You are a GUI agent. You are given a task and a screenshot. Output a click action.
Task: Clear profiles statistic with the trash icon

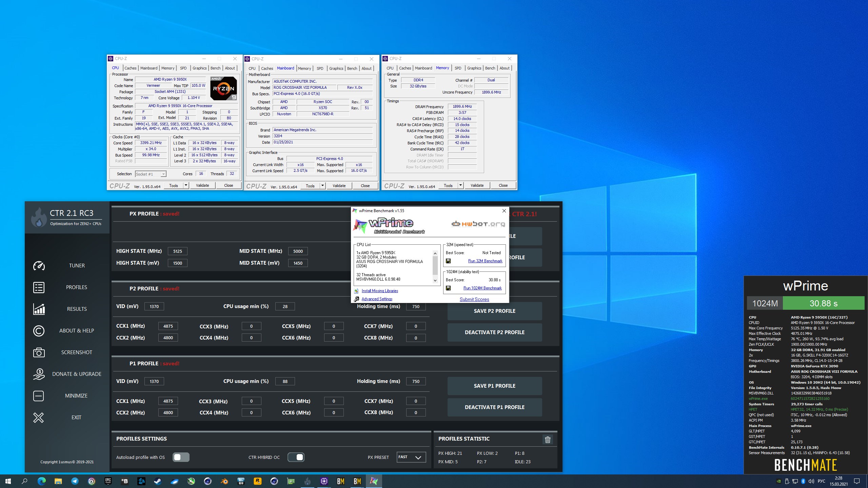coord(548,440)
